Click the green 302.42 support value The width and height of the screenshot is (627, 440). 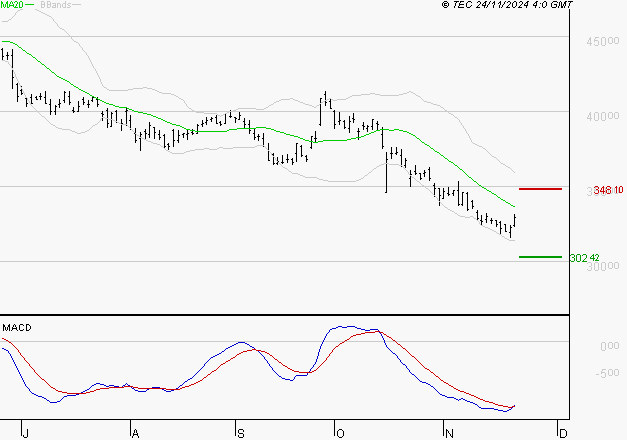coord(585,258)
